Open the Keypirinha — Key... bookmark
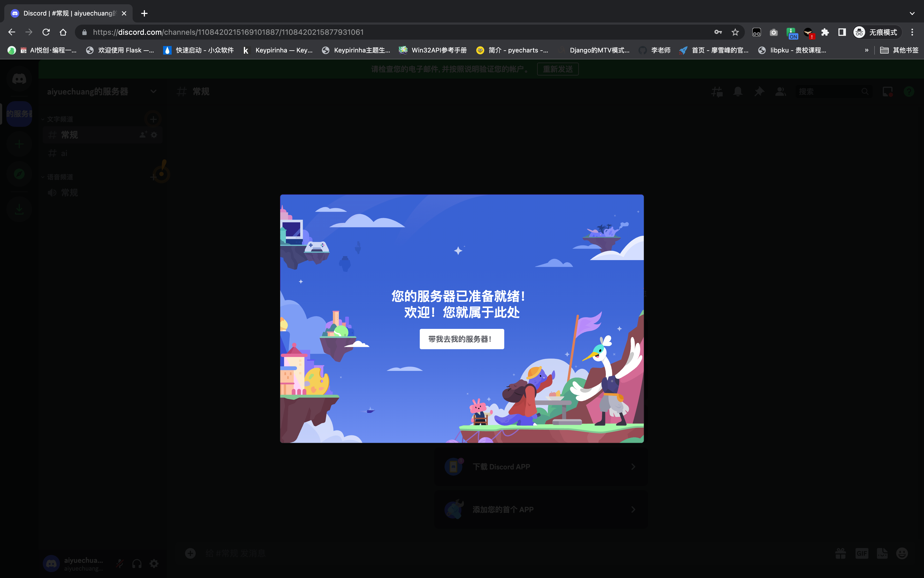Viewport: 924px width, 578px height. tap(278, 50)
